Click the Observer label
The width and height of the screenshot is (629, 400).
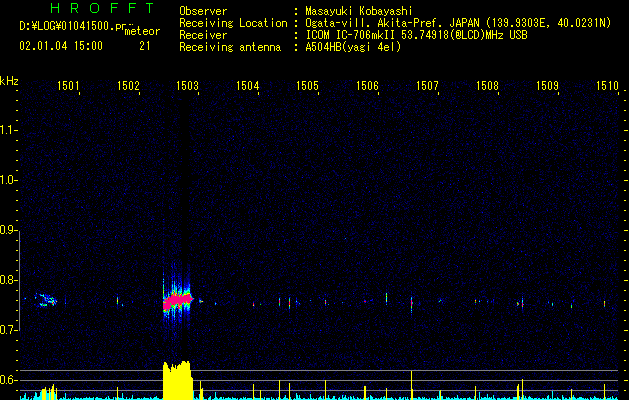click(x=203, y=11)
